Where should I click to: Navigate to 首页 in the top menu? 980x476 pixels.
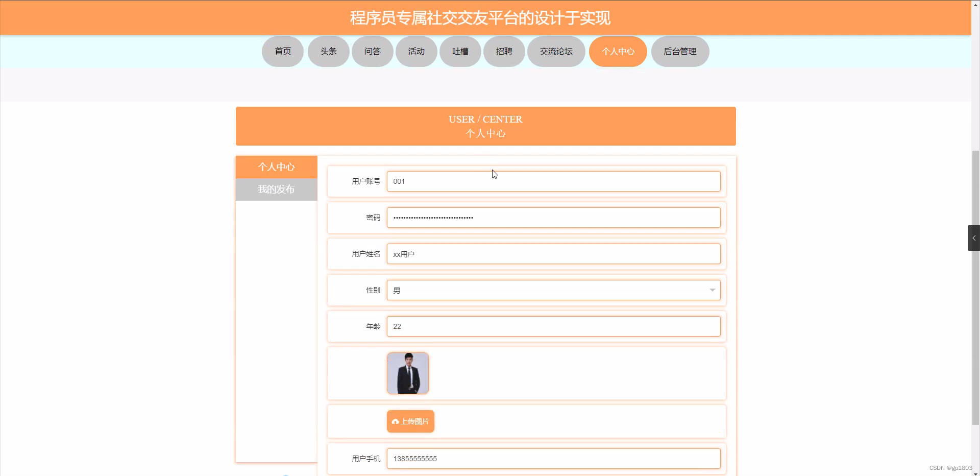(x=282, y=51)
